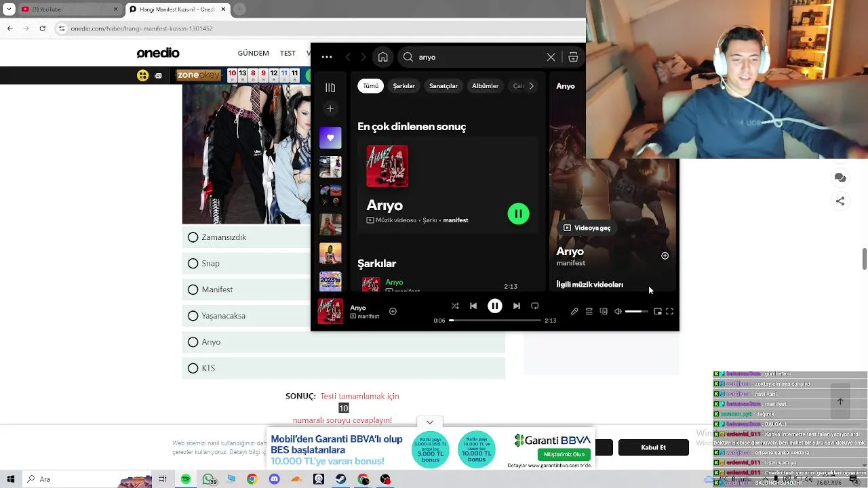Click zoneokey banner logo
The width and height of the screenshot is (868, 488).
coord(199,75)
